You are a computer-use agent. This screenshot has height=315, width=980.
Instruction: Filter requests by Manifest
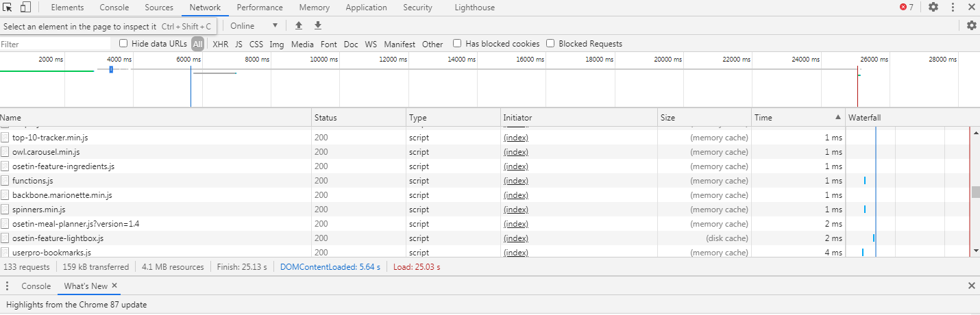pos(400,44)
